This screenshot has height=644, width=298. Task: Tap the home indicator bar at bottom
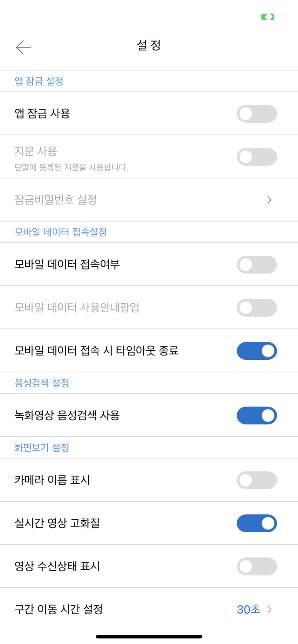coord(149,637)
